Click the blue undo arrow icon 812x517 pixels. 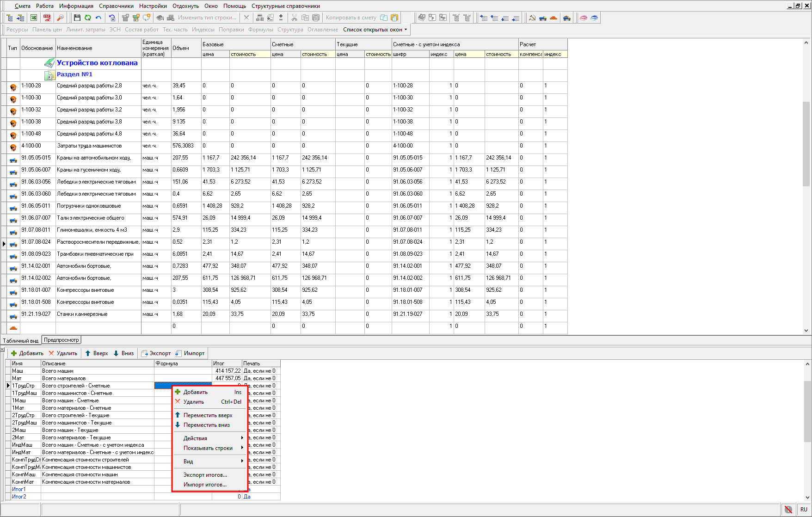point(98,18)
